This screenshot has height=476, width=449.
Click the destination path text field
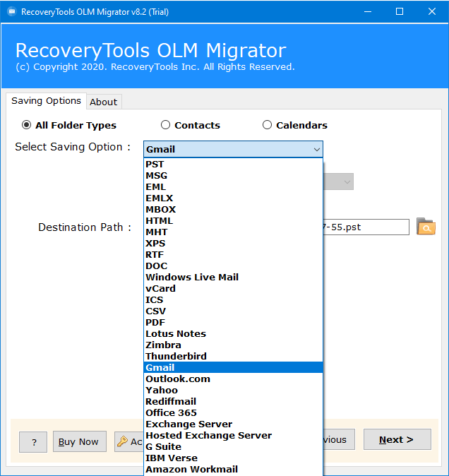tap(366, 227)
